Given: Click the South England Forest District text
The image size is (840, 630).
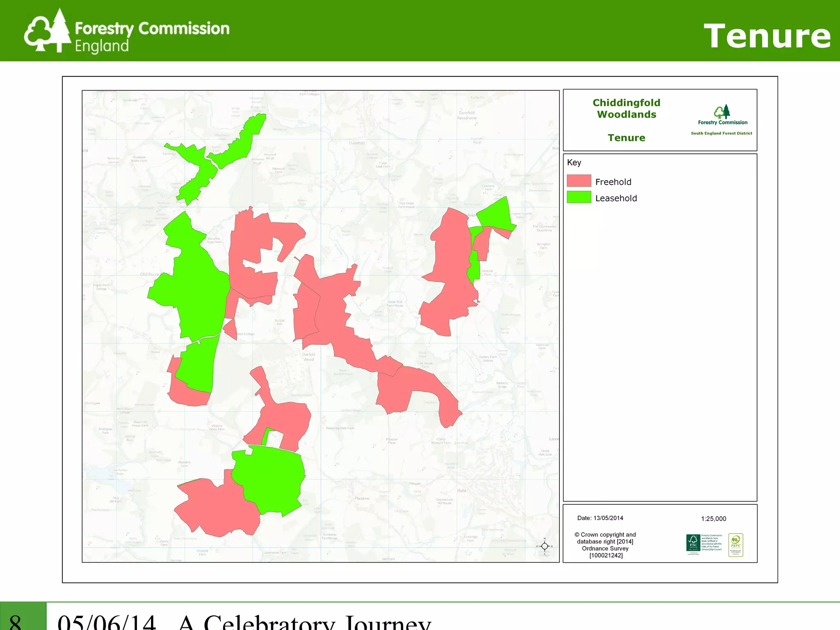Looking at the screenshot, I should [721, 133].
